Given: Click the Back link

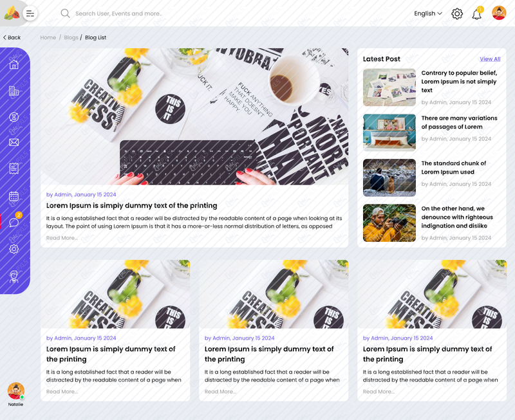Looking at the screenshot, I should 12,37.
